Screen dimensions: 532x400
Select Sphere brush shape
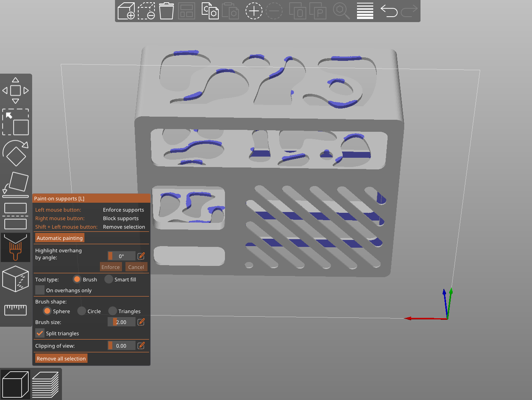pyautogui.click(x=47, y=311)
